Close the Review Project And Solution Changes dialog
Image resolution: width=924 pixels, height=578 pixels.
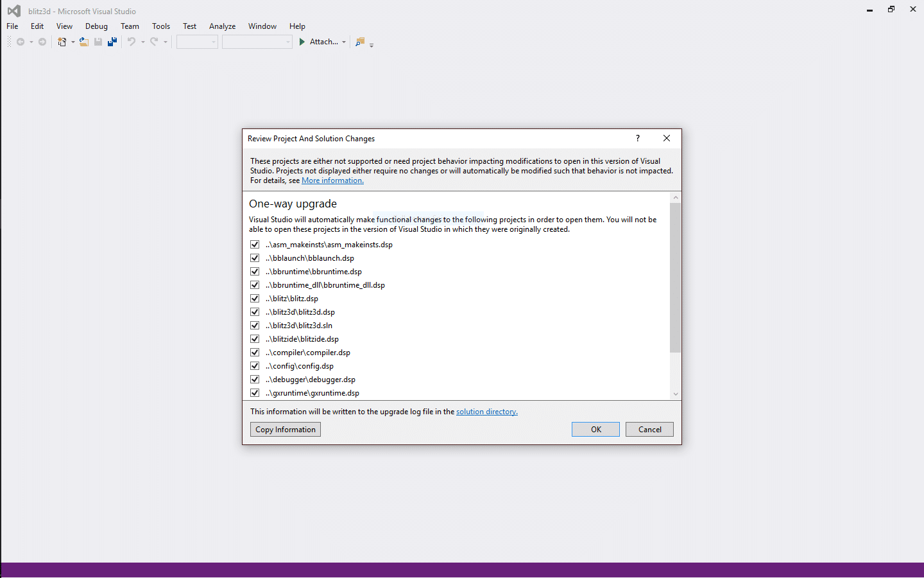click(667, 138)
